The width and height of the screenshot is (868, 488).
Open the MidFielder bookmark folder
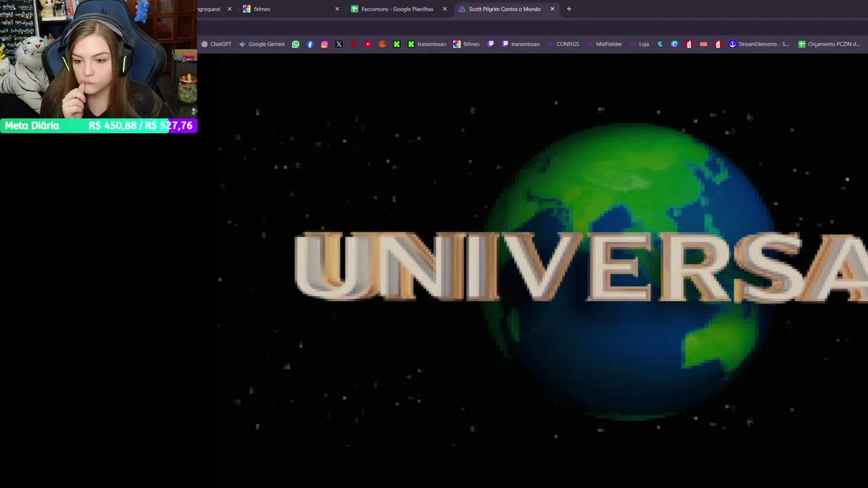[x=604, y=44]
